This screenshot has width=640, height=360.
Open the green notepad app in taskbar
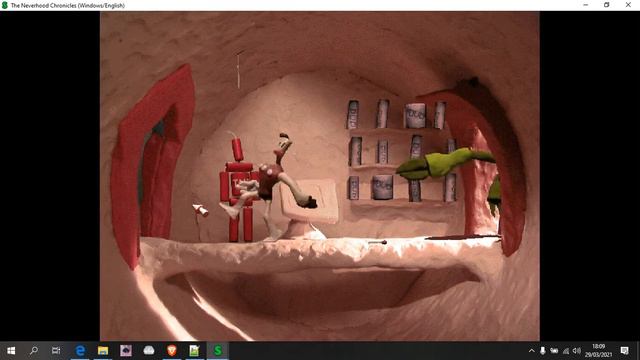click(194, 350)
